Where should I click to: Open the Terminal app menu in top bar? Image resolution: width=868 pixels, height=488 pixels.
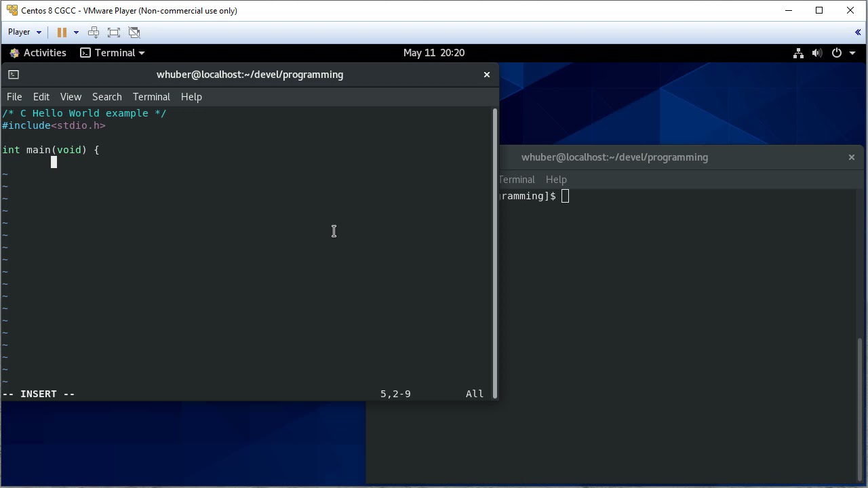[x=113, y=53]
